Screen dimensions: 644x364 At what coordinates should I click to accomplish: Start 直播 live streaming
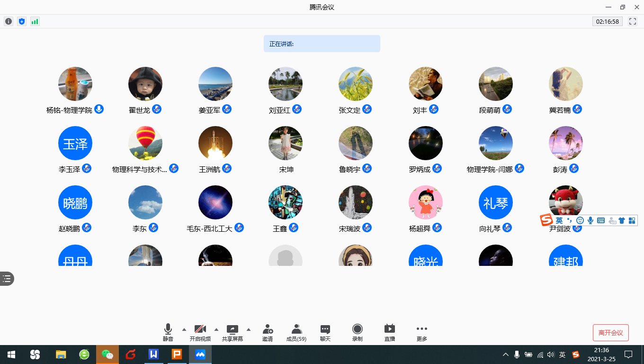pyautogui.click(x=389, y=332)
